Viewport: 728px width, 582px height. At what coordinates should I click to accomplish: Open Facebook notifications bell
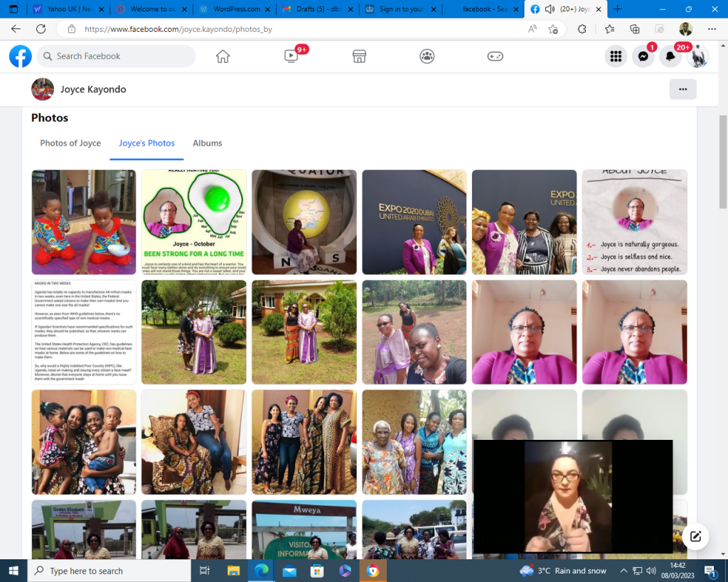670,57
